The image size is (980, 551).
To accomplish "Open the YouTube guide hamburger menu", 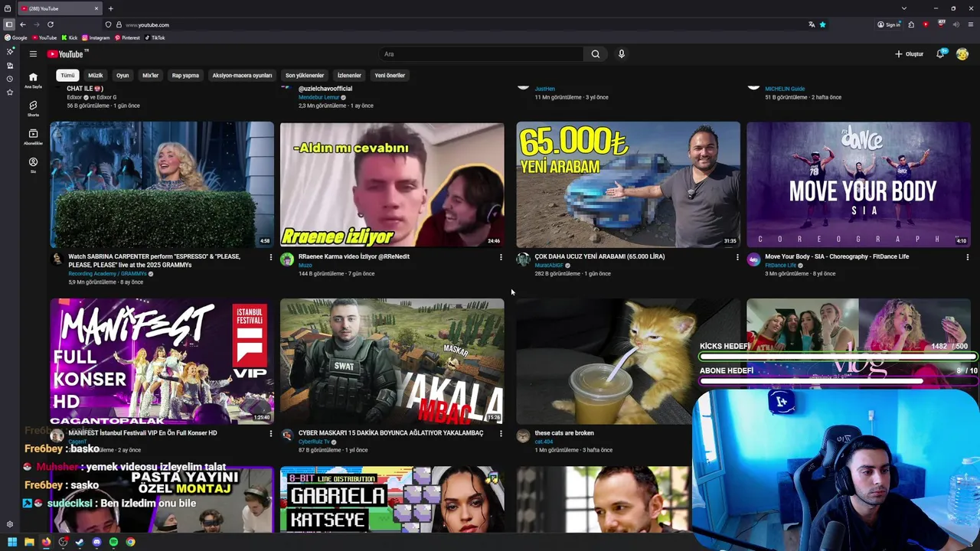I will 33,54.
